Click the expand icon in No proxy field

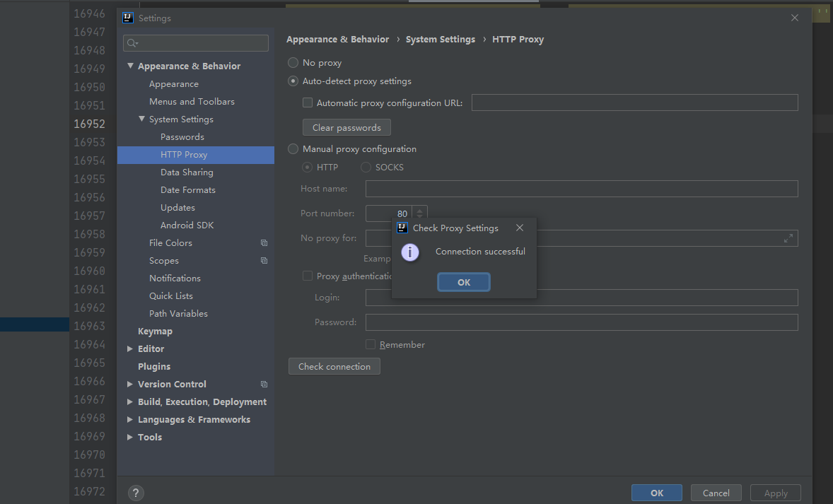(788, 238)
